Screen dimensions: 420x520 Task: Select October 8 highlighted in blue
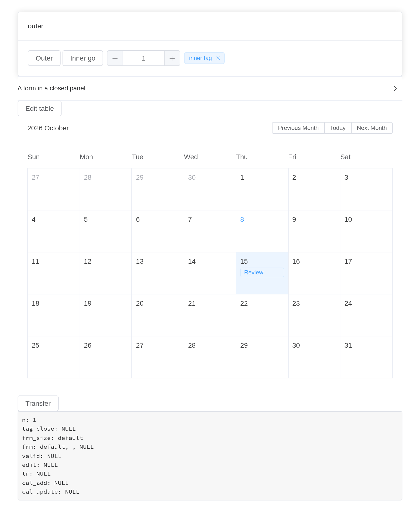(262, 231)
